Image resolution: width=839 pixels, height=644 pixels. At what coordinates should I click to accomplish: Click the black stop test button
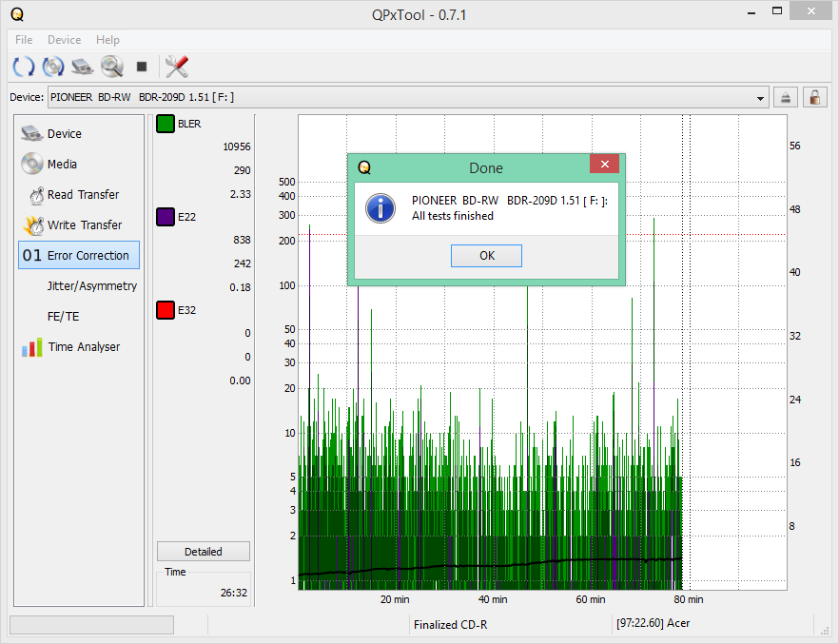[x=141, y=67]
